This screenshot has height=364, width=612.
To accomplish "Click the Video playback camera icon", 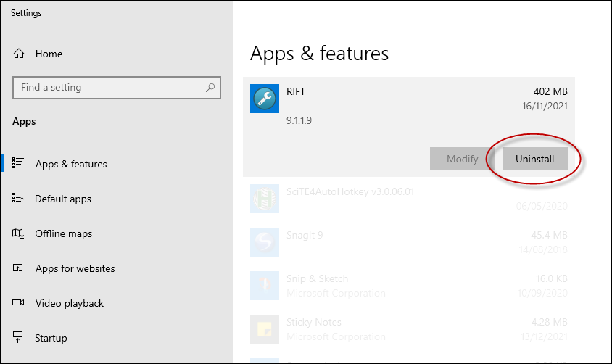I will (x=18, y=303).
